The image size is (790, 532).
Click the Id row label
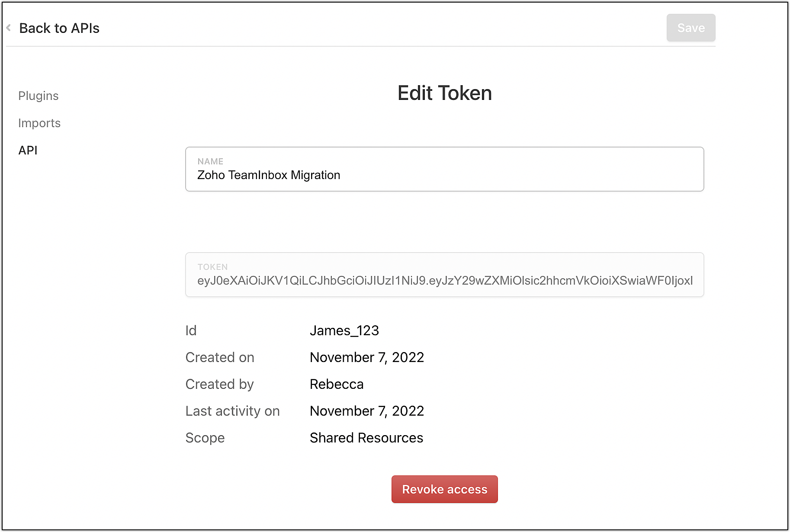click(191, 330)
